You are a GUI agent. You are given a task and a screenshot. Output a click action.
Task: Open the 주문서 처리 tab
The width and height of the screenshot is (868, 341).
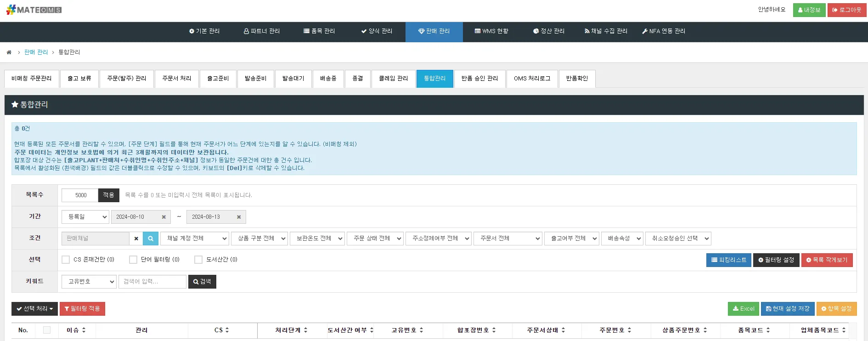click(177, 79)
